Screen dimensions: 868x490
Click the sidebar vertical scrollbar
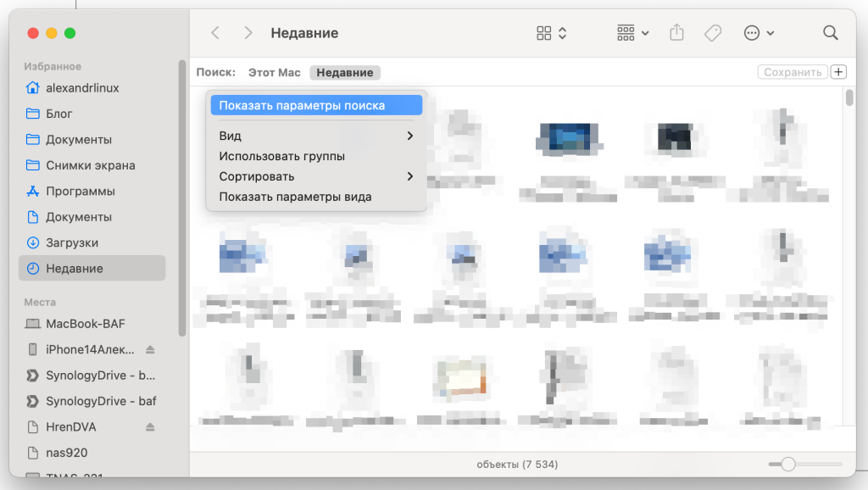pyautogui.click(x=182, y=198)
